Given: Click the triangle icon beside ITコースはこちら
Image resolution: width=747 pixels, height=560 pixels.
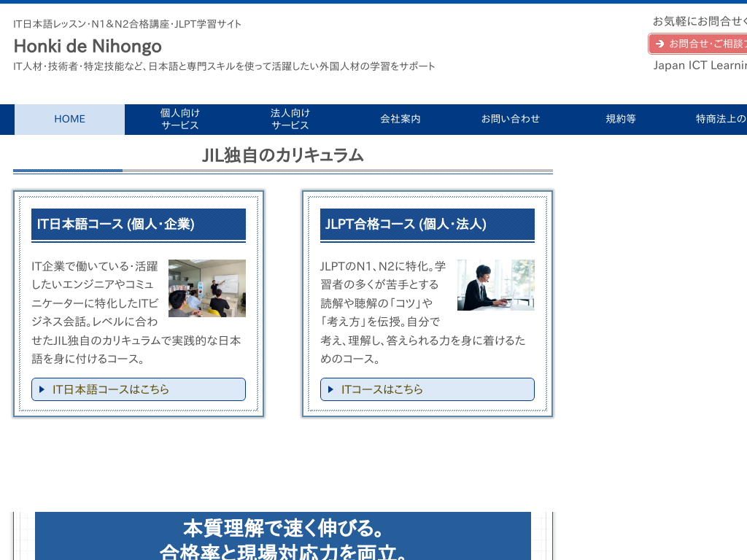Looking at the screenshot, I should 330,389.
